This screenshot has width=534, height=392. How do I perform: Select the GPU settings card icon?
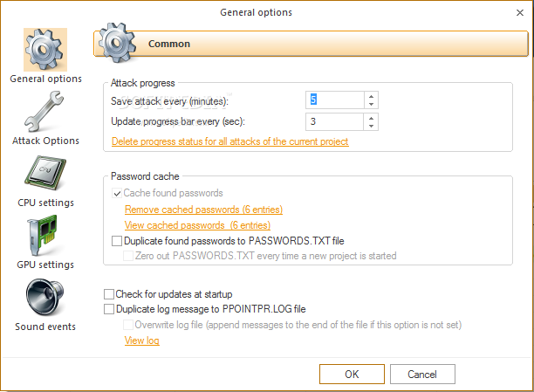45,235
